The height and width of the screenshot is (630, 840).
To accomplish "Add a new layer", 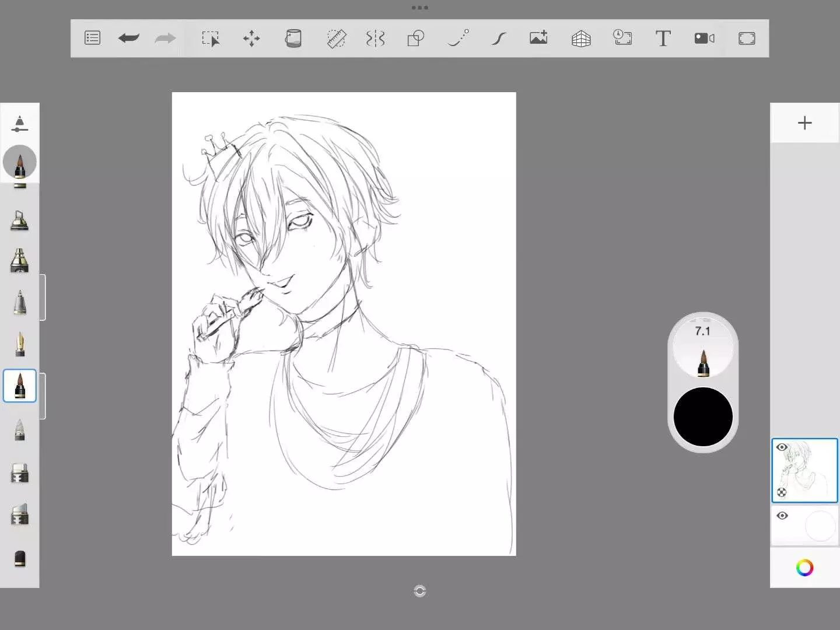I will pyautogui.click(x=804, y=123).
